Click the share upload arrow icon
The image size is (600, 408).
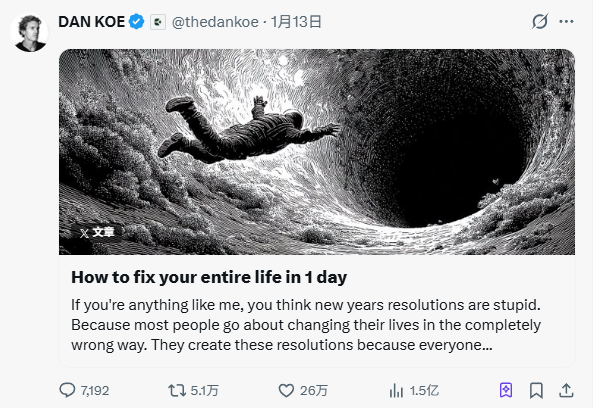[566, 390]
